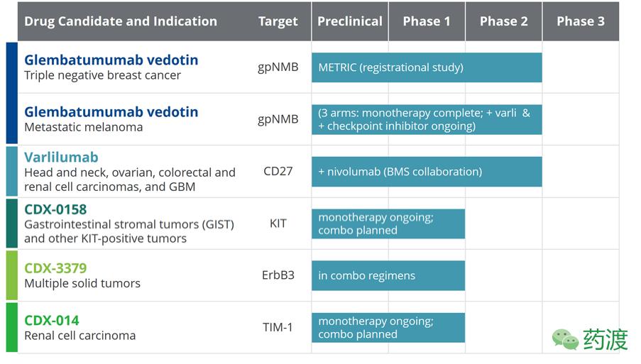Click the WeChat logo icon

[x=566, y=339]
